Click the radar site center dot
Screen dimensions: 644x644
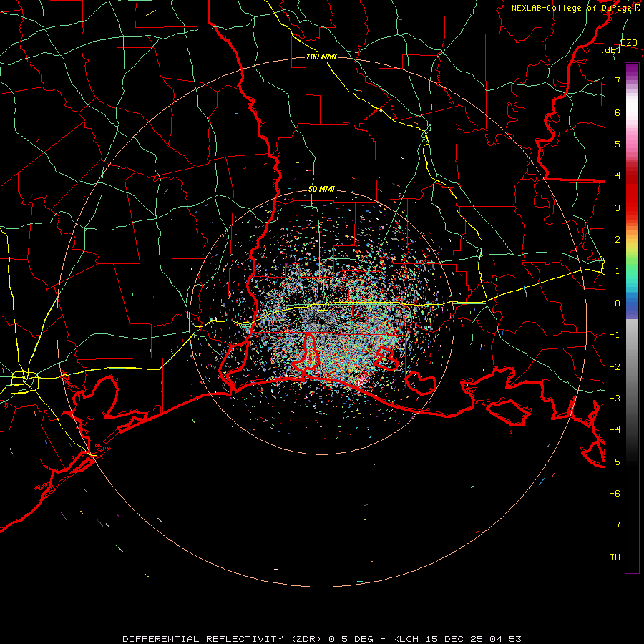tap(321, 321)
